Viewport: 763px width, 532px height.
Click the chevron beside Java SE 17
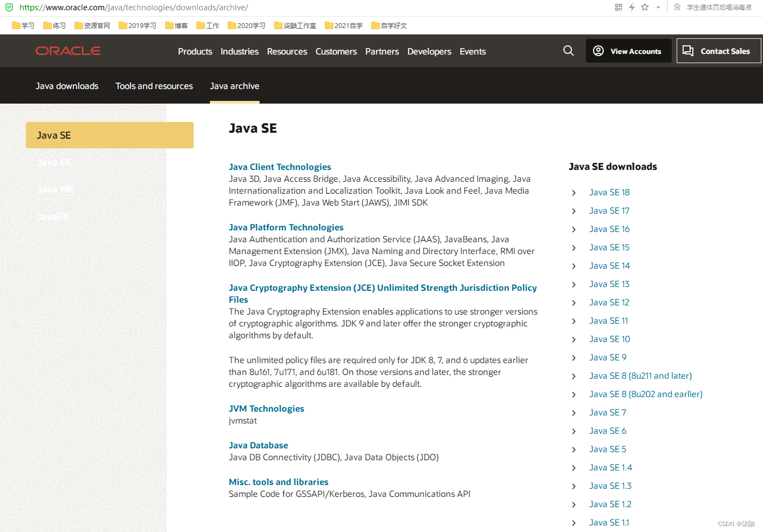tap(574, 211)
